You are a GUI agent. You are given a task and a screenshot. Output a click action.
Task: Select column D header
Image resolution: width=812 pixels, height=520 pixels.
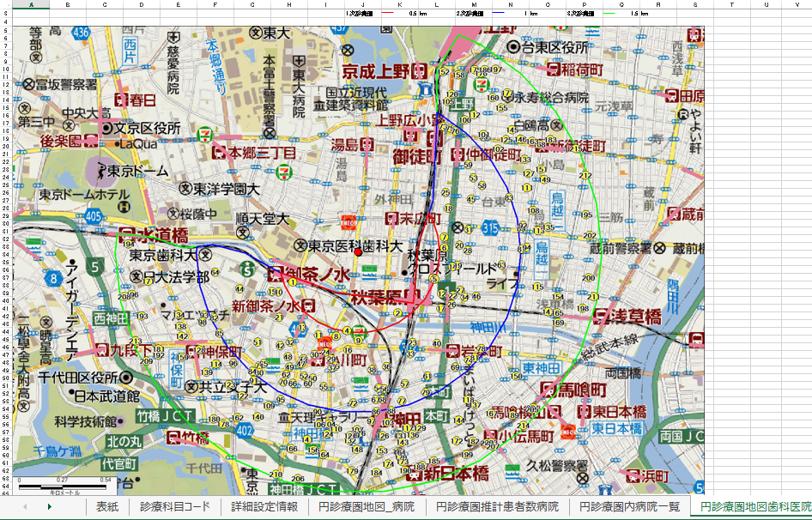pos(142,4)
